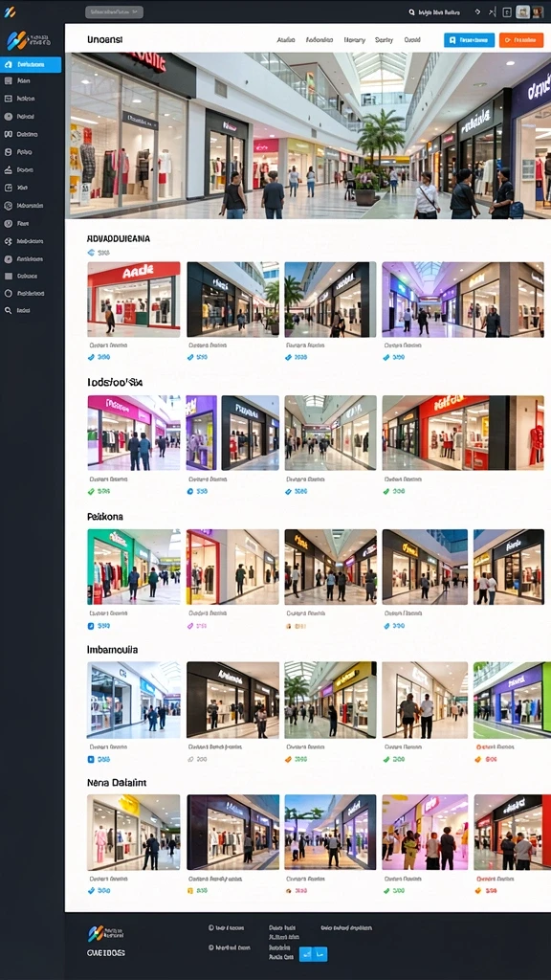Click the Unoansi page title
The height and width of the screenshot is (980, 551).
pyautogui.click(x=105, y=40)
